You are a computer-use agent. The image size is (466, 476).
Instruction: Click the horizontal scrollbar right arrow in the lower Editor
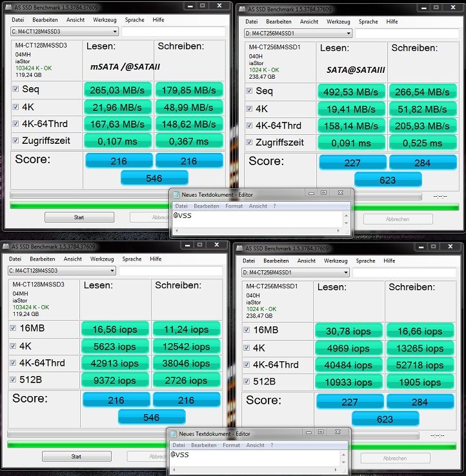336,470
